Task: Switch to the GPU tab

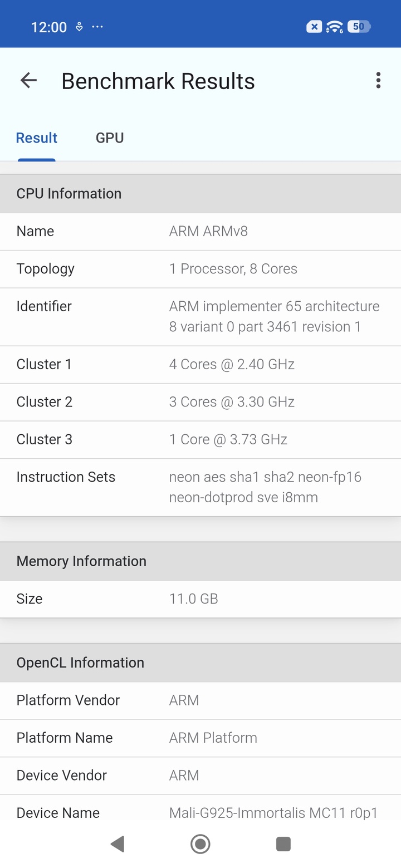Action: (x=110, y=138)
